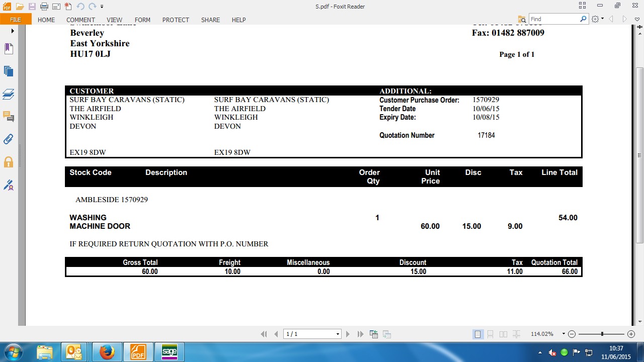Click the advanced folder search icon

coord(522,19)
